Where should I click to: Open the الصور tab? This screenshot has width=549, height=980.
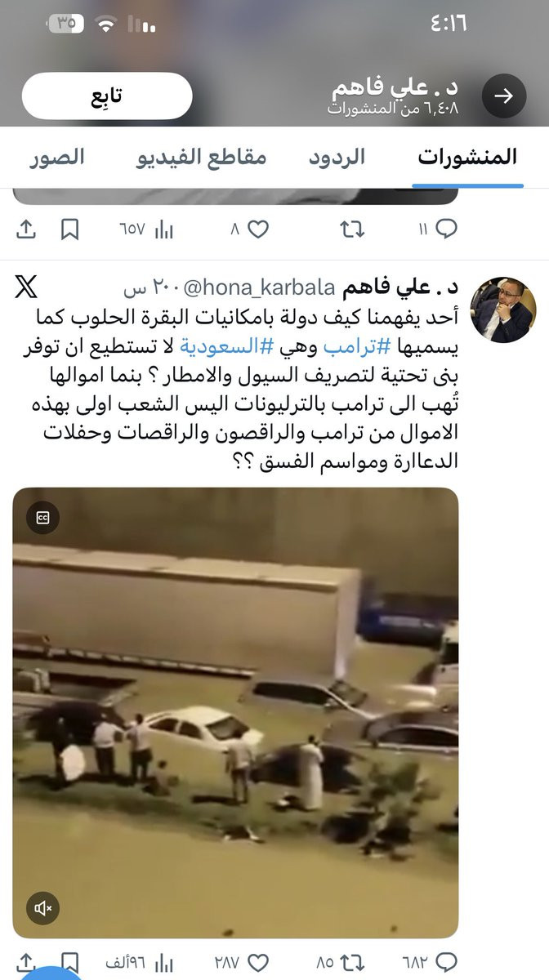[57, 158]
